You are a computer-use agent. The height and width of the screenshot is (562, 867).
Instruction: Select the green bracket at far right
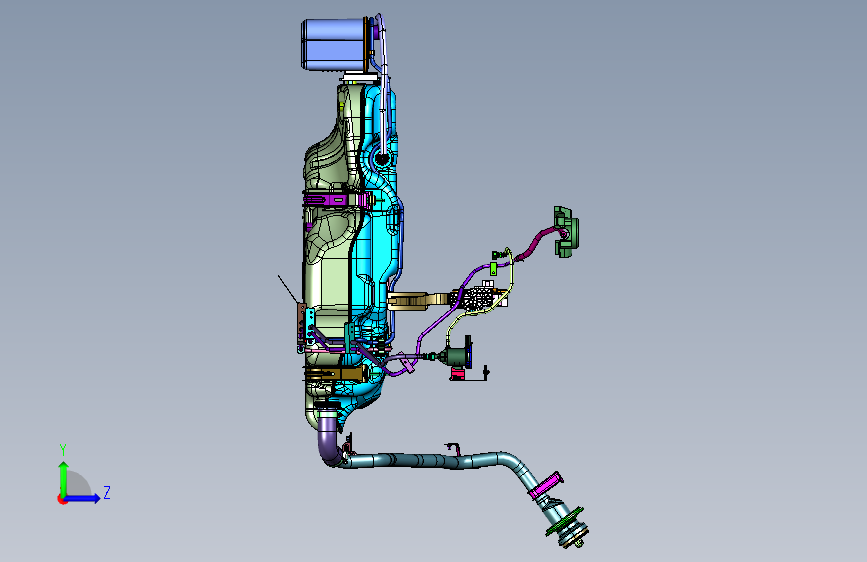pyautogui.click(x=566, y=232)
